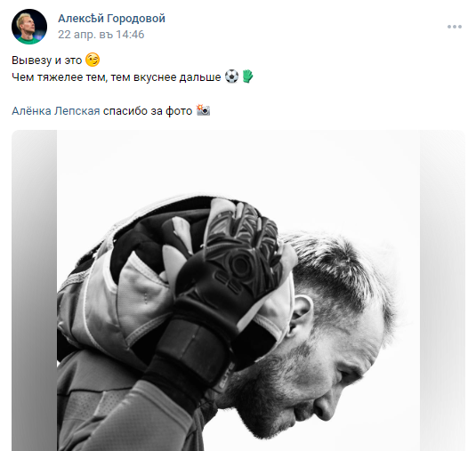Click the photo's right light blurred margin
Image resolution: width=476 pixels, height=451 pixels.
(442, 291)
